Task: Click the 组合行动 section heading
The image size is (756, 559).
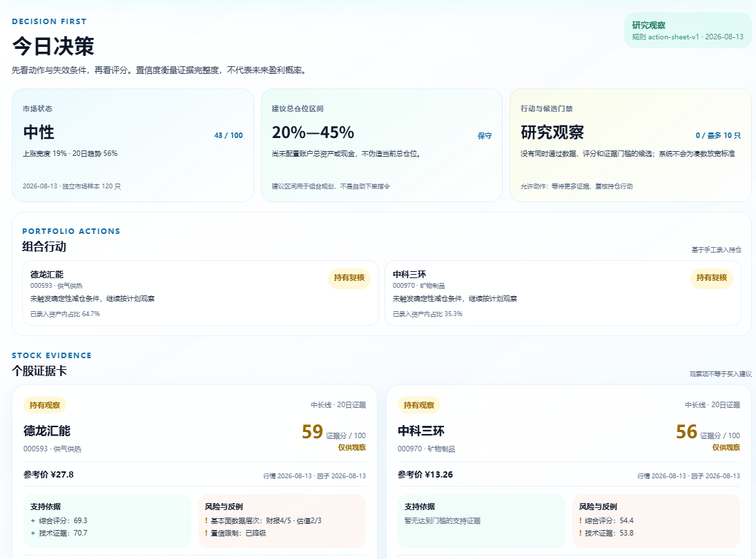Action: click(44, 247)
